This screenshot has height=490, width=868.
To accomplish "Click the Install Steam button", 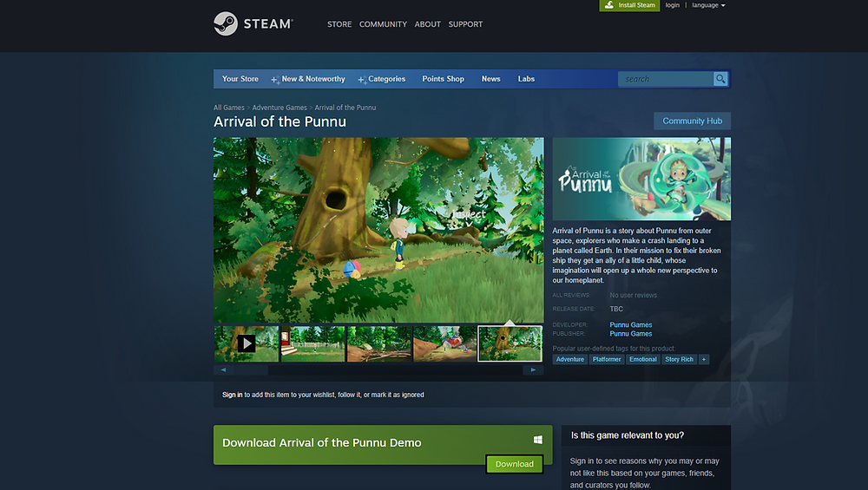I will [629, 5].
